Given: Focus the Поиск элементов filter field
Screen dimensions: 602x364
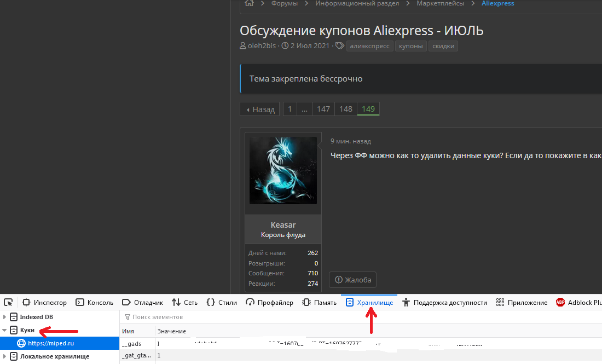Looking at the screenshot, I should point(361,317).
